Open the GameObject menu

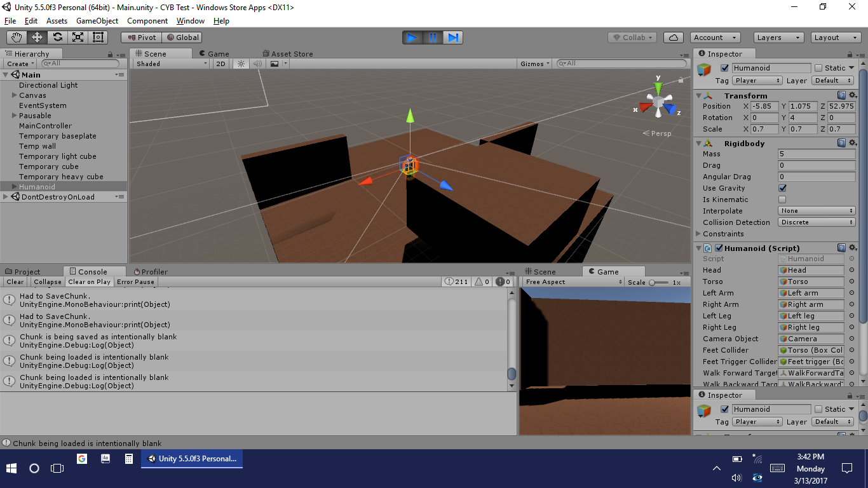tap(97, 21)
